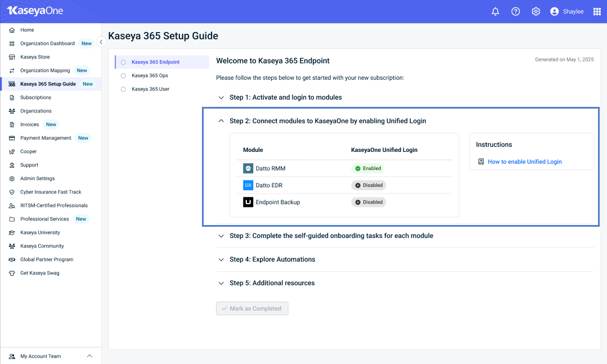Screen dimensions: 607x364
Task: Click the Global Partner Program handshake icon
Action: tap(12, 260)
